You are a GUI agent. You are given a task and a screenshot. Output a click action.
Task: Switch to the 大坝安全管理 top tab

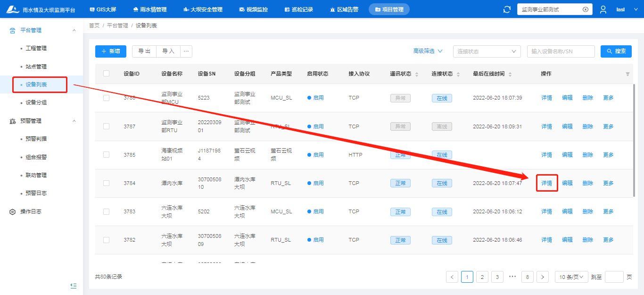(202, 9)
